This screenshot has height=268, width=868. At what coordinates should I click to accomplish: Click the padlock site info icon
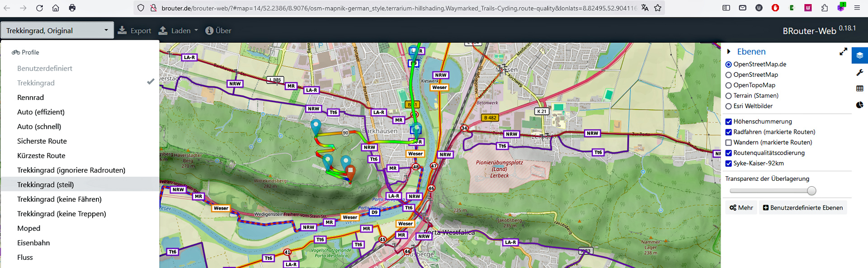[x=153, y=8]
